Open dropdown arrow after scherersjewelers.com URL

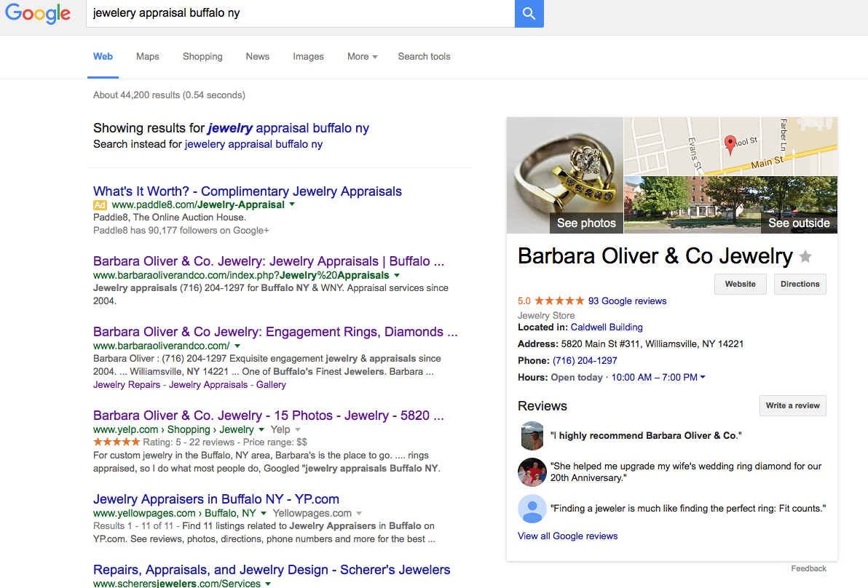[268, 583]
